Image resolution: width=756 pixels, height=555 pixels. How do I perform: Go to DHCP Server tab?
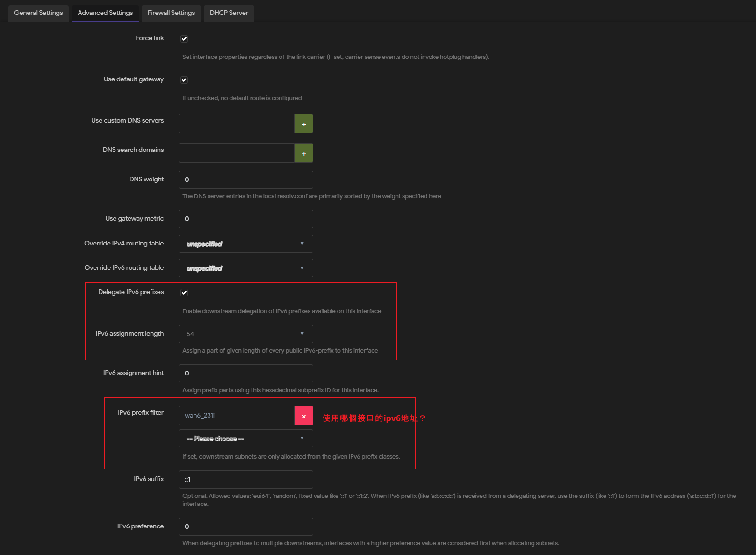(x=229, y=13)
